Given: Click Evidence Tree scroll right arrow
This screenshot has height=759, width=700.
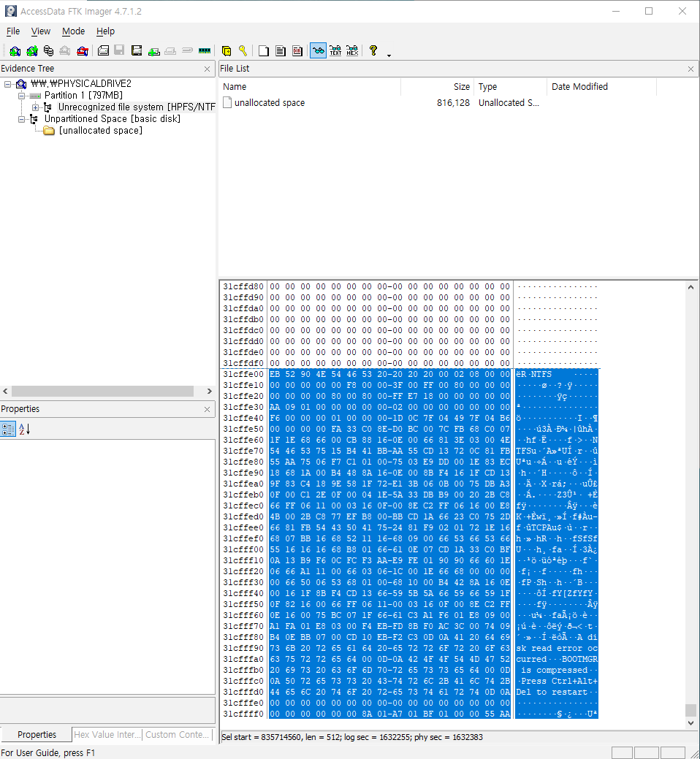Looking at the screenshot, I should click(209, 391).
